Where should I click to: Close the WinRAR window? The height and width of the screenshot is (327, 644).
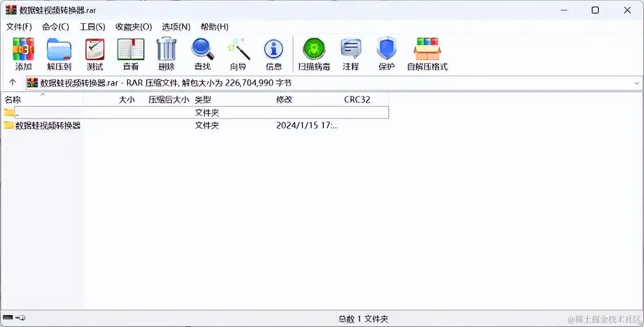click(x=627, y=10)
